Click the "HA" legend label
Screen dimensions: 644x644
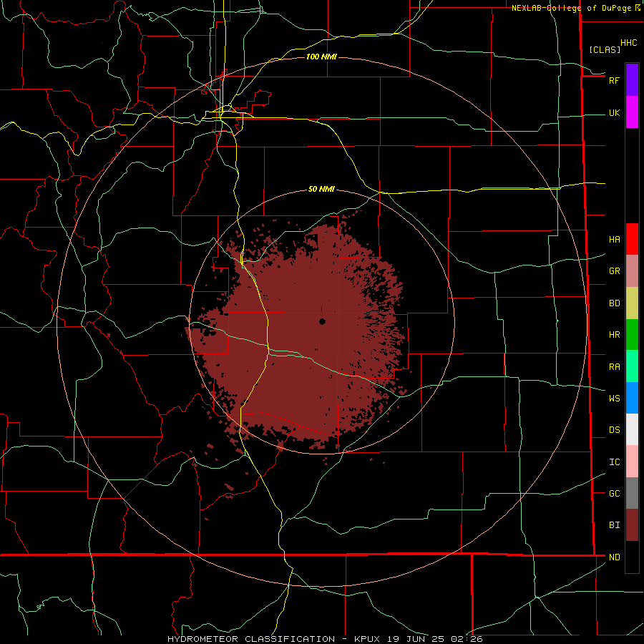click(615, 240)
